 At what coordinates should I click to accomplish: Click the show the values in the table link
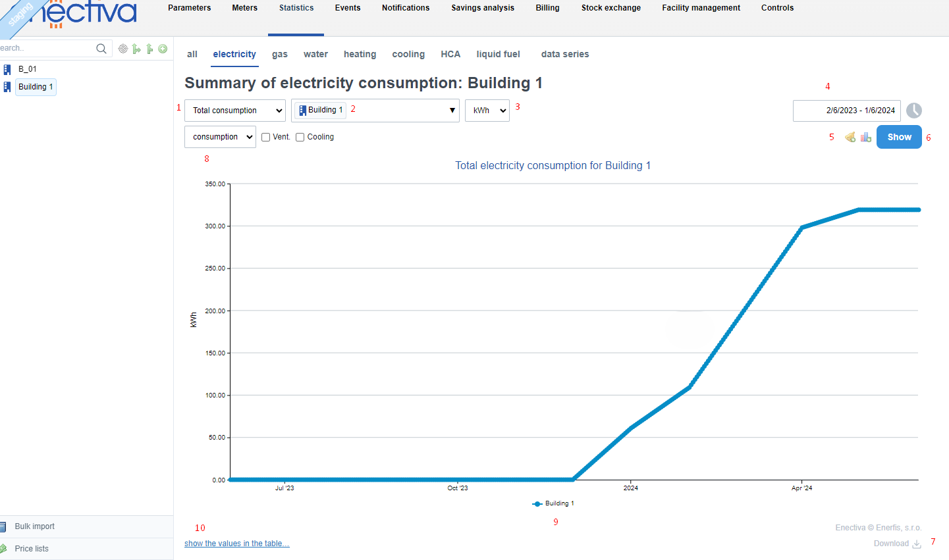(x=236, y=544)
